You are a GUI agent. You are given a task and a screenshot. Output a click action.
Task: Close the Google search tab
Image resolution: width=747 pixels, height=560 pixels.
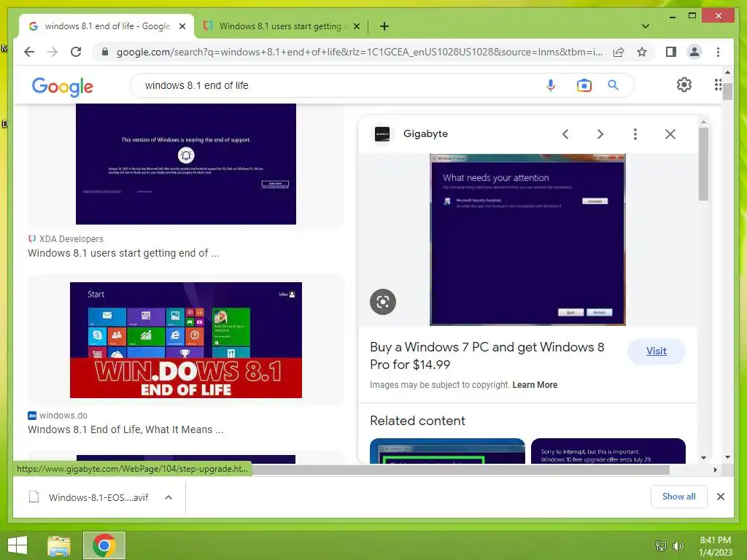coord(182,26)
